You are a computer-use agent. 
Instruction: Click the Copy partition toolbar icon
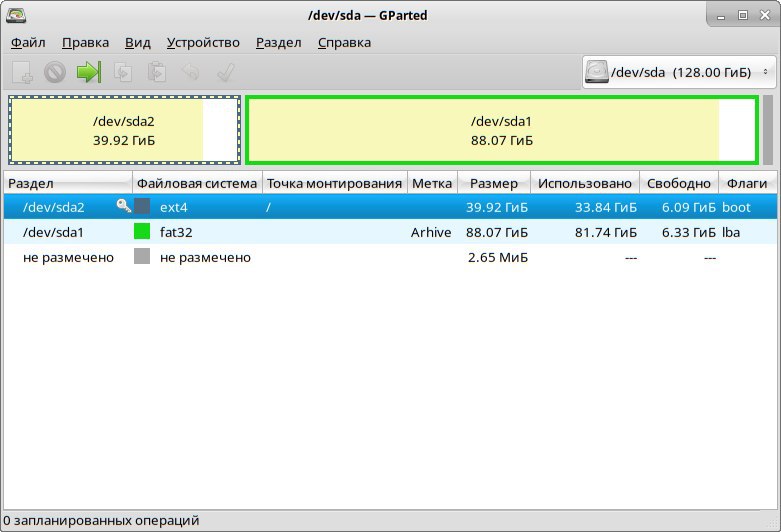123,72
